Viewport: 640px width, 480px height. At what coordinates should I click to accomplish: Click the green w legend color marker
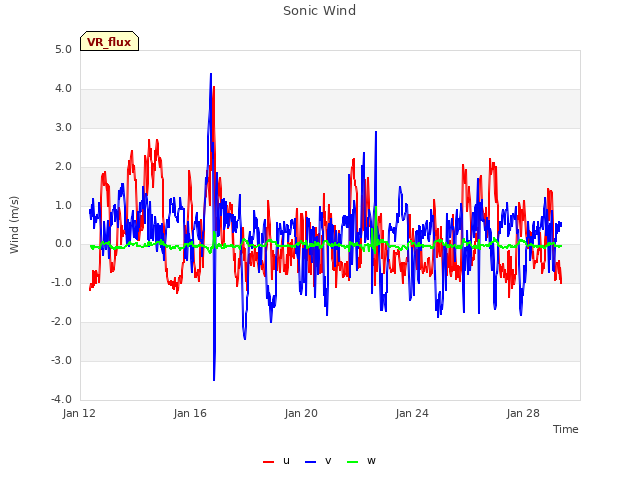tap(352, 462)
